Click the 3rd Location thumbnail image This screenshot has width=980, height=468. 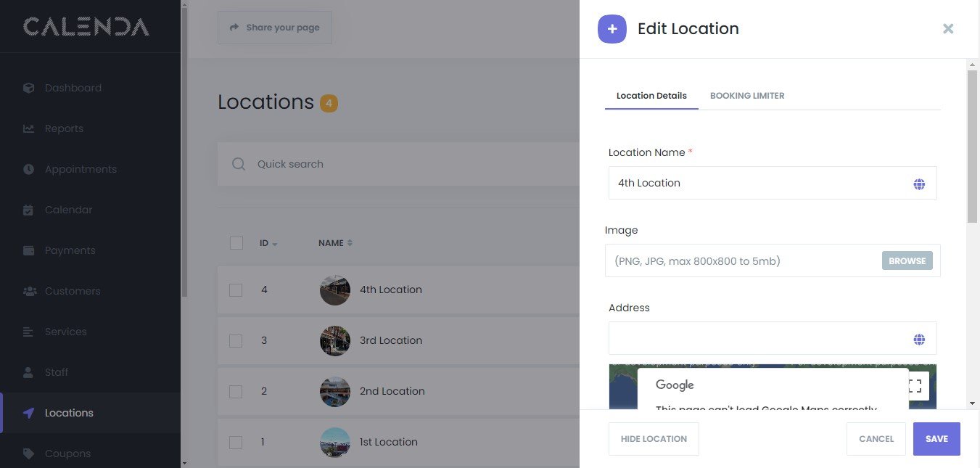335,340
